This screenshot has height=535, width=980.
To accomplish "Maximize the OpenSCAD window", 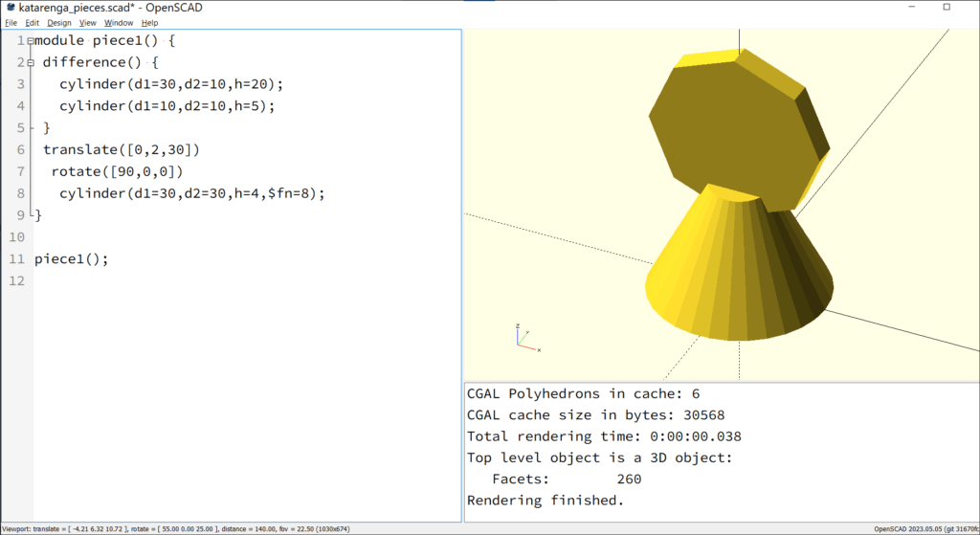I will [947, 7].
